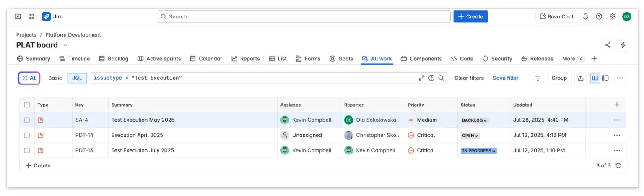Open the IN PROGRESS status dropdown

[x=478, y=151]
